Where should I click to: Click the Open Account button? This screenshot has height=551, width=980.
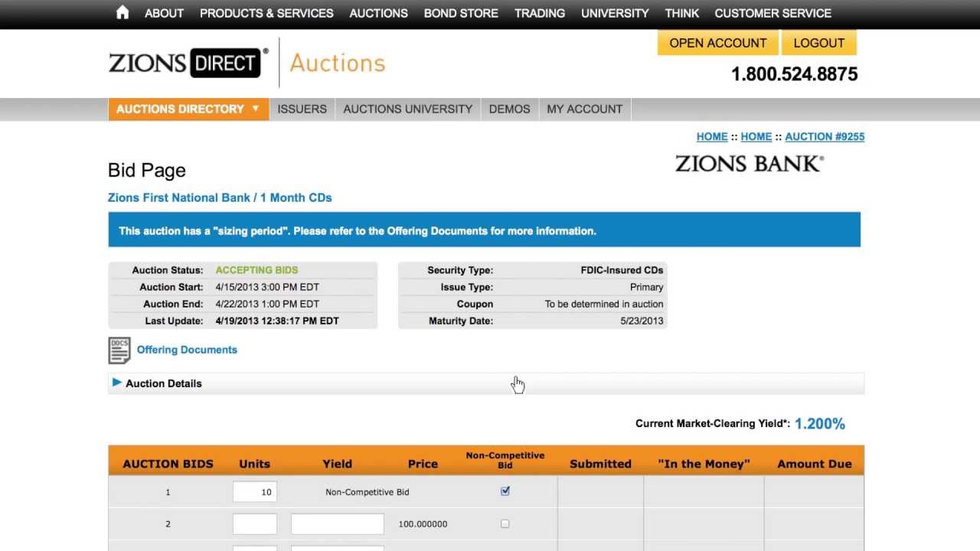click(x=717, y=43)
